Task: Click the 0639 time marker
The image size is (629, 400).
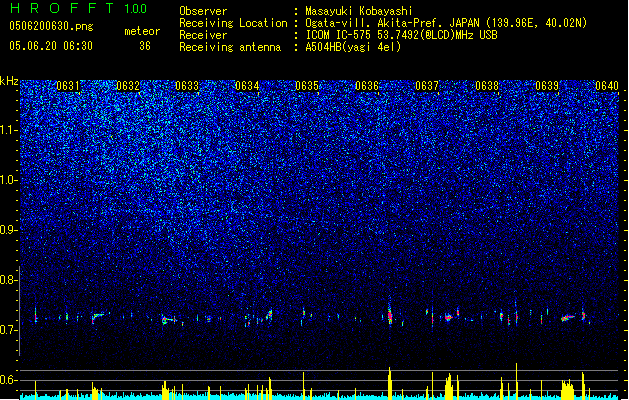Action: click(x=547, y=86)
